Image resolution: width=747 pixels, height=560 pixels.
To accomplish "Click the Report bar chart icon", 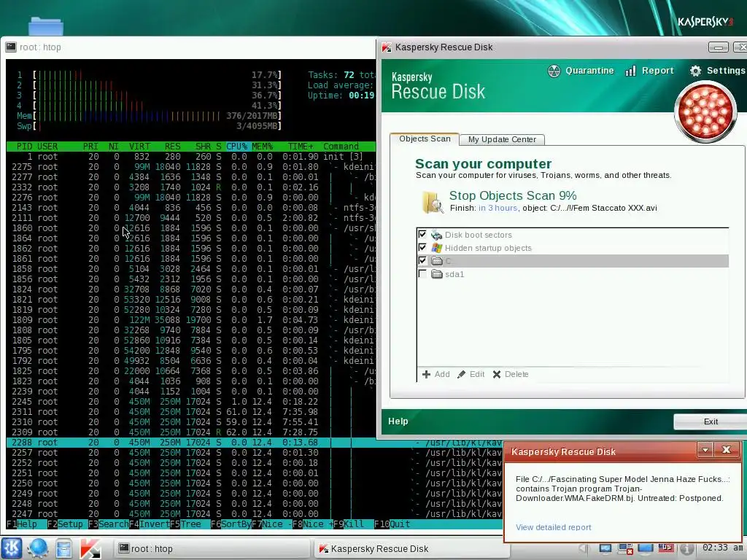I will 630,71.
